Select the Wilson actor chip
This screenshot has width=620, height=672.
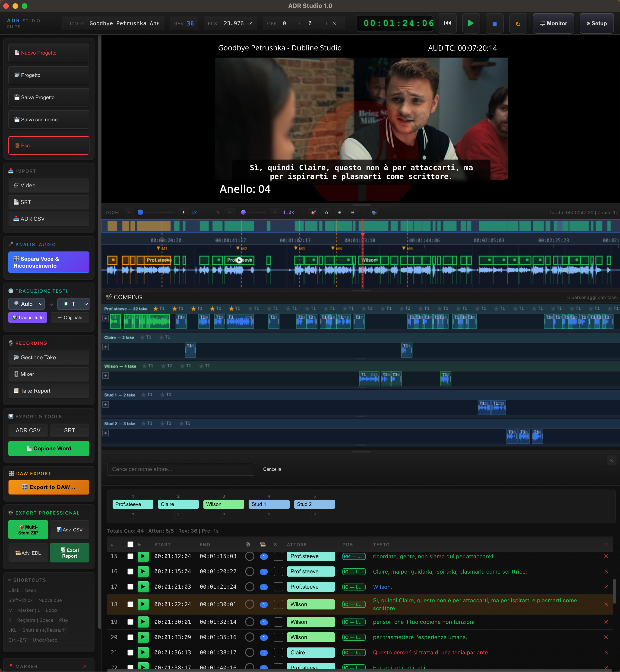pos(224,504)
